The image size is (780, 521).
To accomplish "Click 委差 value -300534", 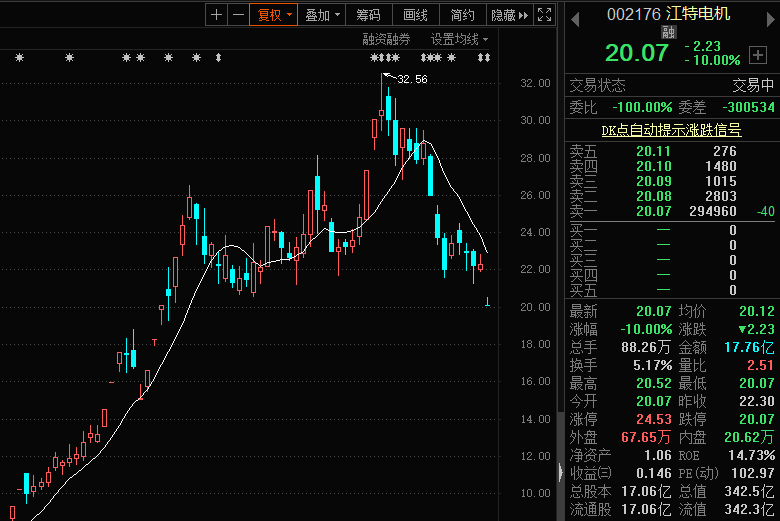I will 749,107.
